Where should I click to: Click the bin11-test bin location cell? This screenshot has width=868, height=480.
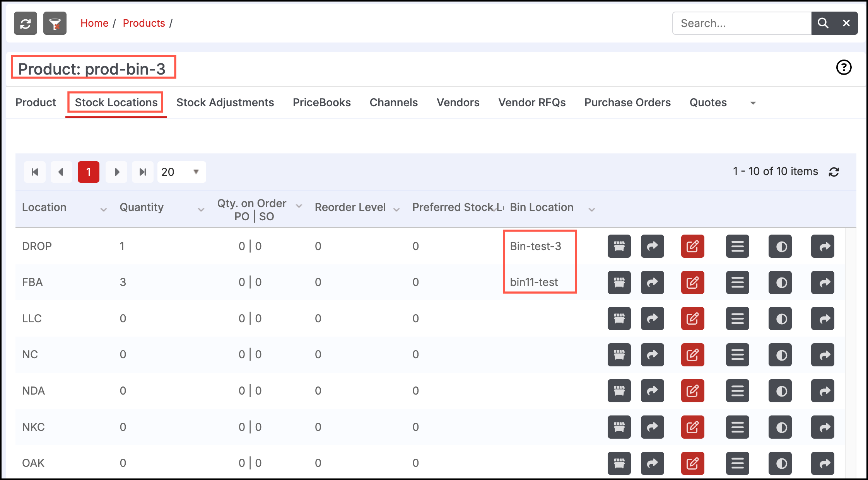click(x=534, y=282)
